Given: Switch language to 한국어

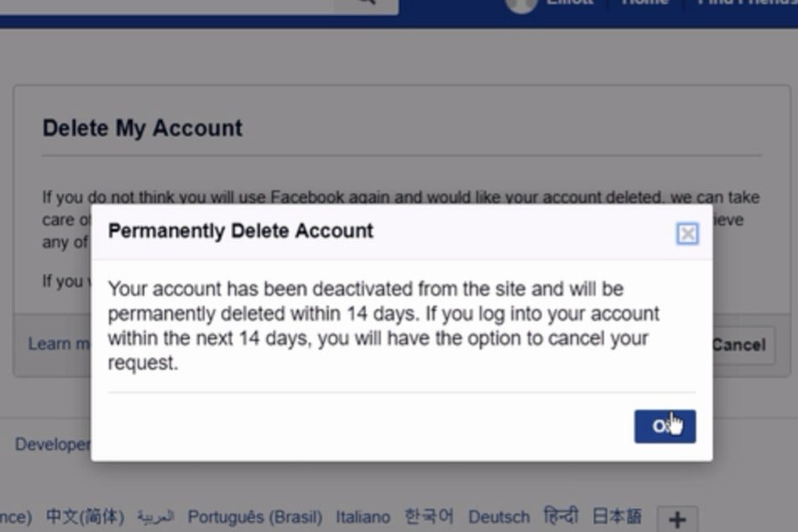Looking at the screenshot, I should [429, 516].
